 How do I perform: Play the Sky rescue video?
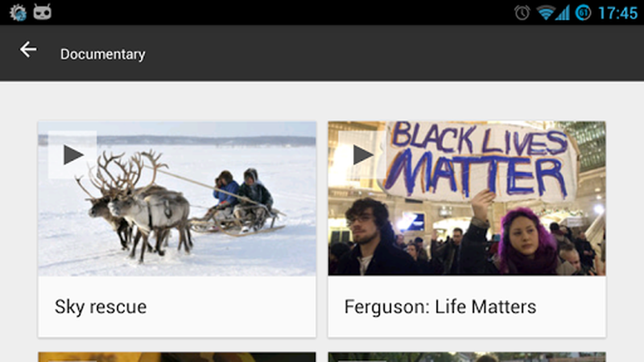pos(72,154)
